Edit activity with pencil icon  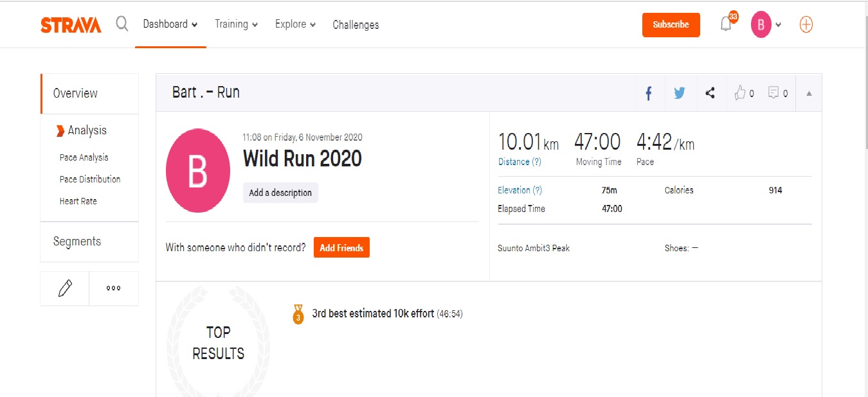click(x=65, y=288)
